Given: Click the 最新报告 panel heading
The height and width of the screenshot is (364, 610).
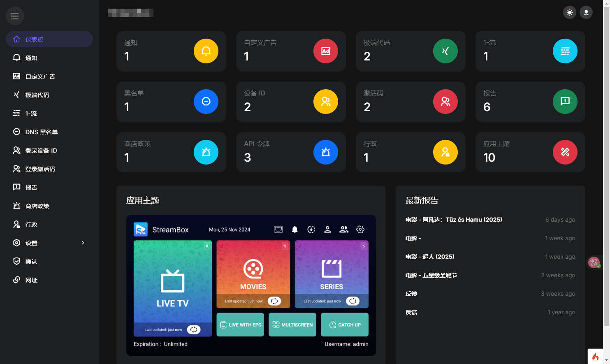Looking at the screenshot, I should tap(422, 200).
